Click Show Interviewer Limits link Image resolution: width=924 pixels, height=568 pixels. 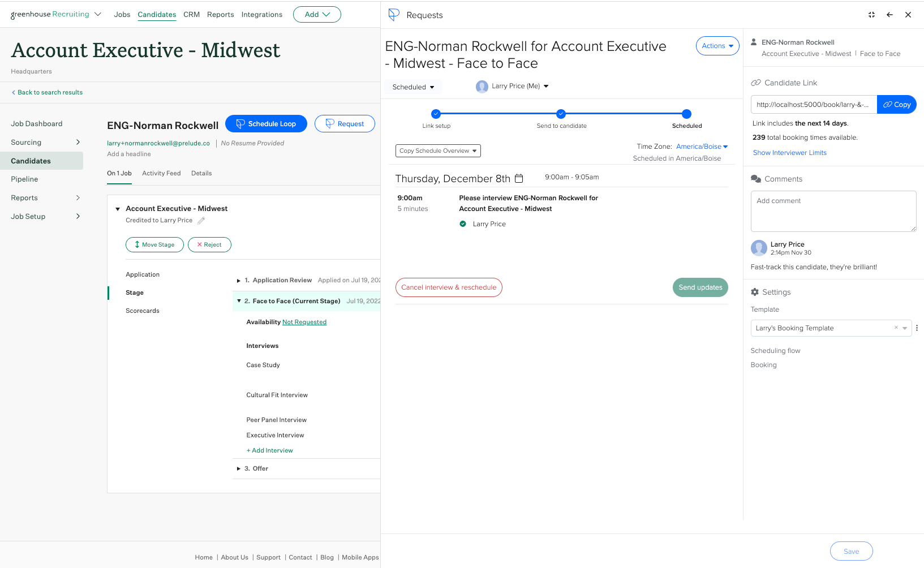click(789, 153)
